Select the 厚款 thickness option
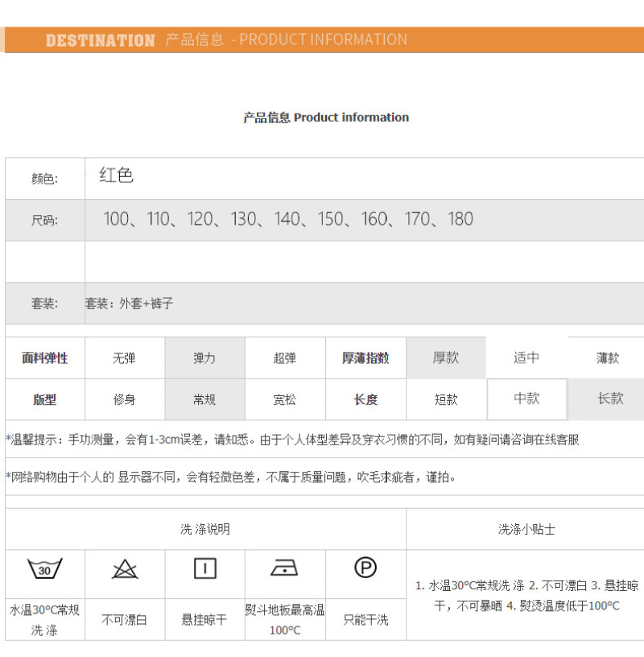 446,357
